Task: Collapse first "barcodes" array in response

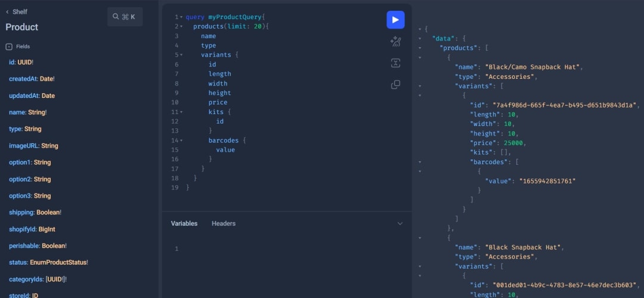Action: point(420,162)
